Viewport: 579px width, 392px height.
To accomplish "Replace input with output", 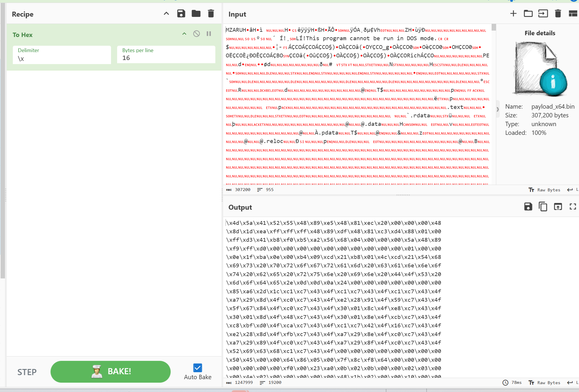I will [558, 207].
